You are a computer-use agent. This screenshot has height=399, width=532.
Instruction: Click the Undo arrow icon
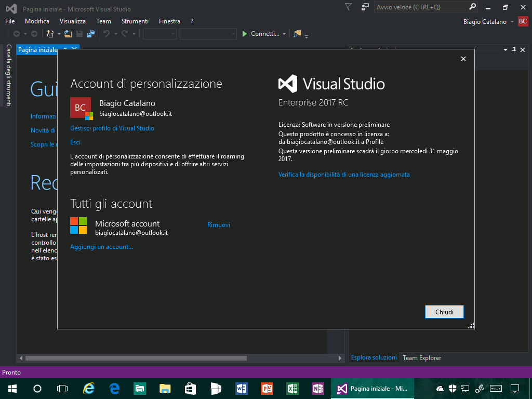[x=107, y=34]
